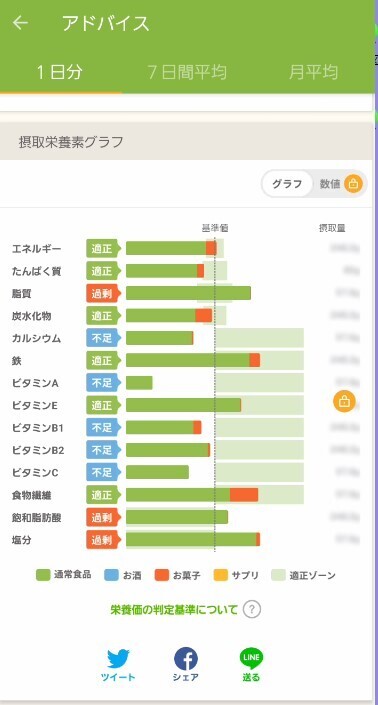
Task: Click the ビタミンA 不足 badge
Action: 103,383
